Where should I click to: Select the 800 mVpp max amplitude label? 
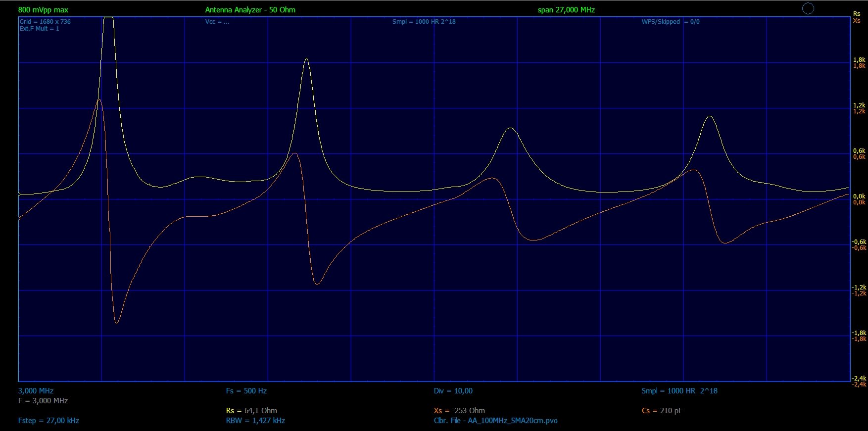(x=43, y=10)
